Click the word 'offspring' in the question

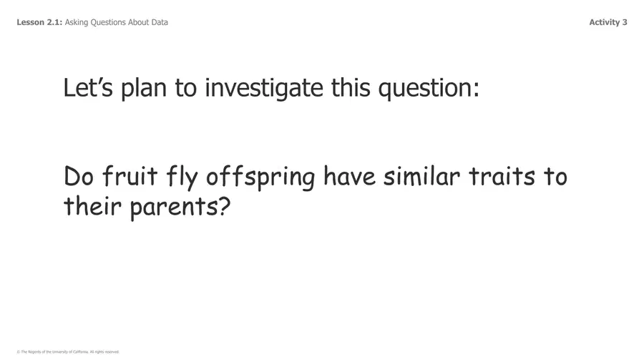(x=260, y=177)
